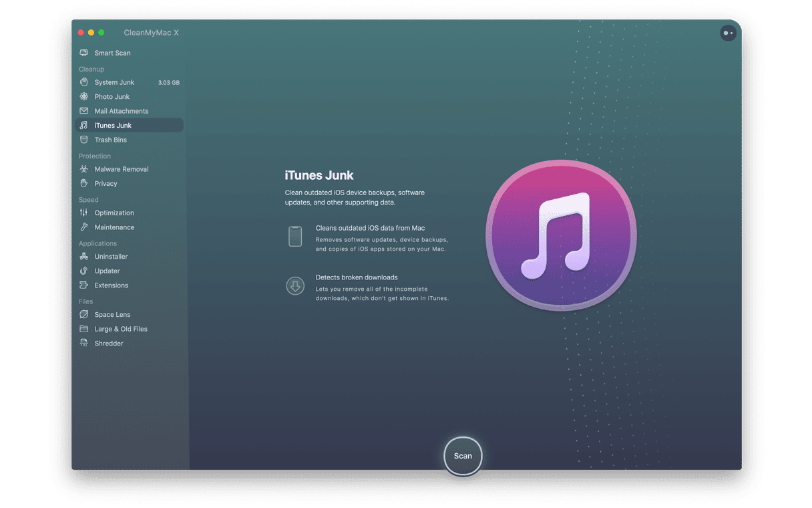Click the green fullscreen window button
Viewport: 812px width, 508px height.
tap(101, 33)
